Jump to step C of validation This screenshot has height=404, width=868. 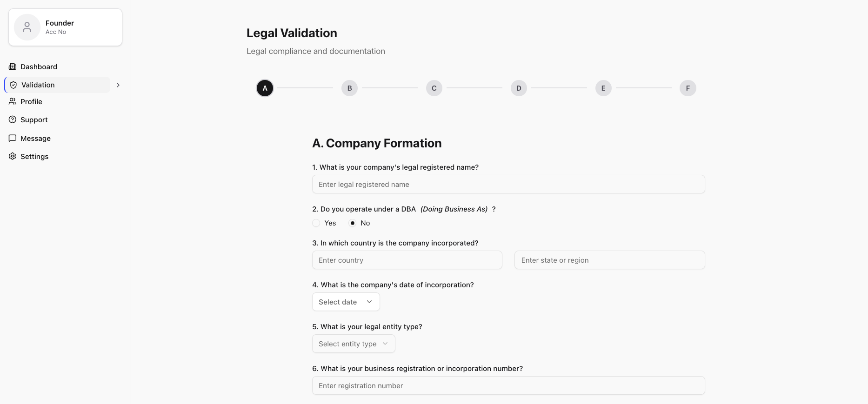pos(434,88)
